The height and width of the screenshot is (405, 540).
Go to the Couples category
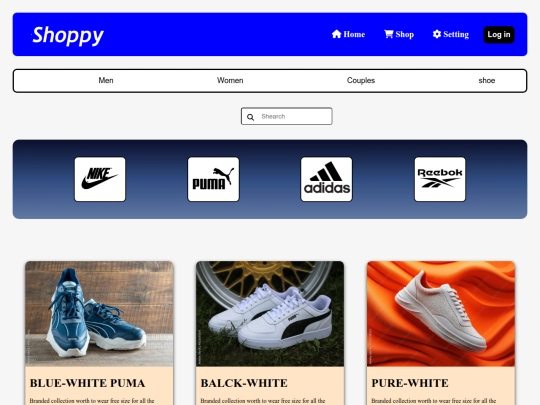361,80
